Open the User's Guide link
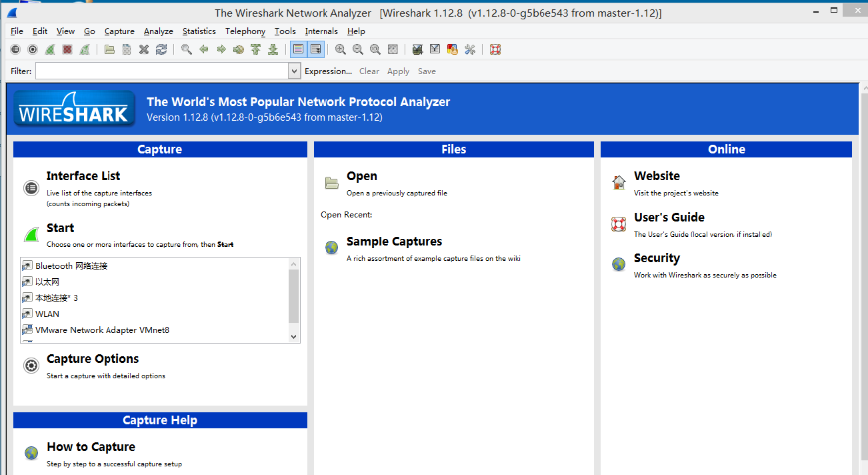868x475 pixels. [x=669, y=217]
